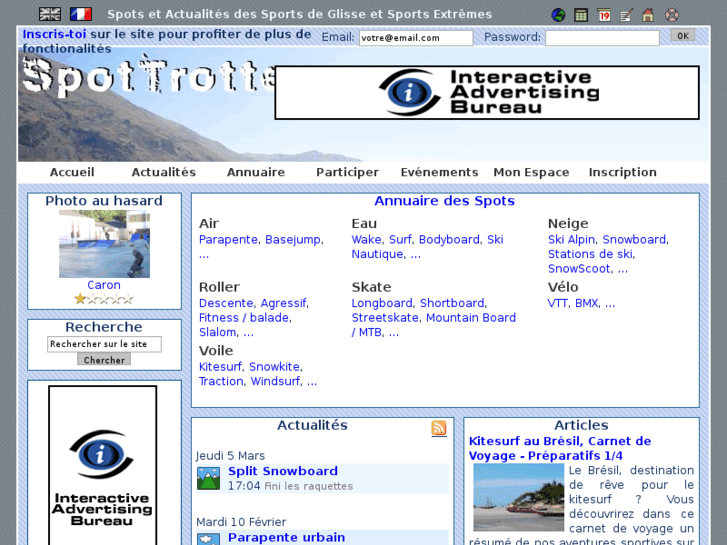727x545 pixels.
Task: Switch language to French via French flag
Action: coord(81,14)
